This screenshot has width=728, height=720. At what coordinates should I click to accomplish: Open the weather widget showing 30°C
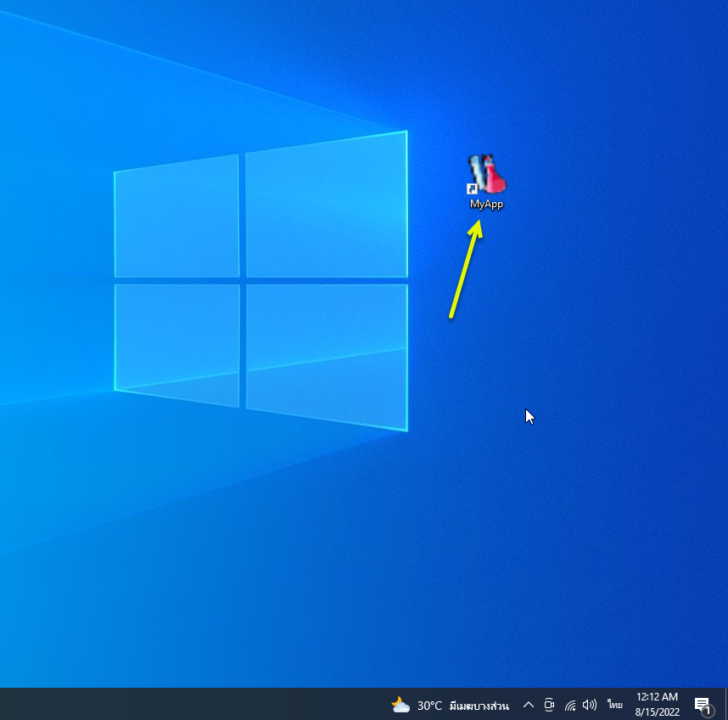[x=450, y=705]
